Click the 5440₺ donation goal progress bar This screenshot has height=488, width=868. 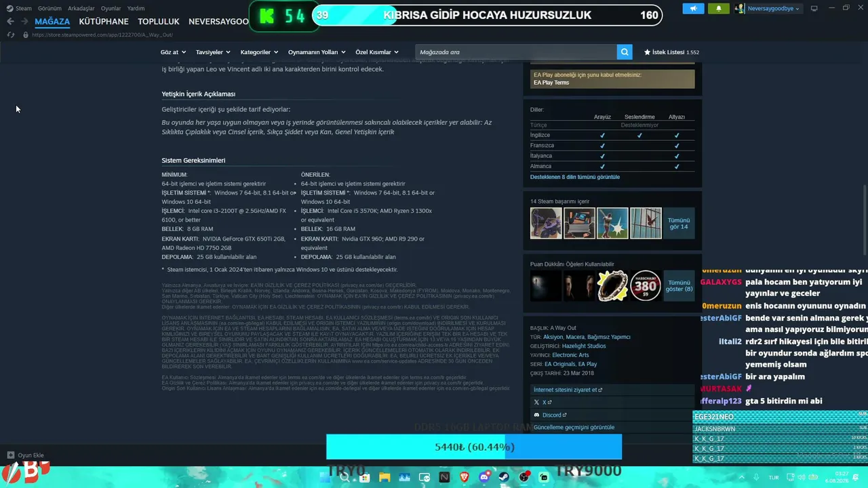click(474, 447)
